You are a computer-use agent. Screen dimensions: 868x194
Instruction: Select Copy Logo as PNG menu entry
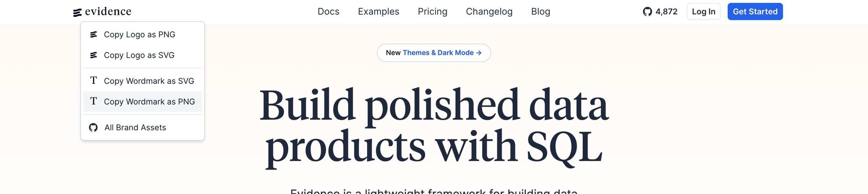click(x=142, y=34)
